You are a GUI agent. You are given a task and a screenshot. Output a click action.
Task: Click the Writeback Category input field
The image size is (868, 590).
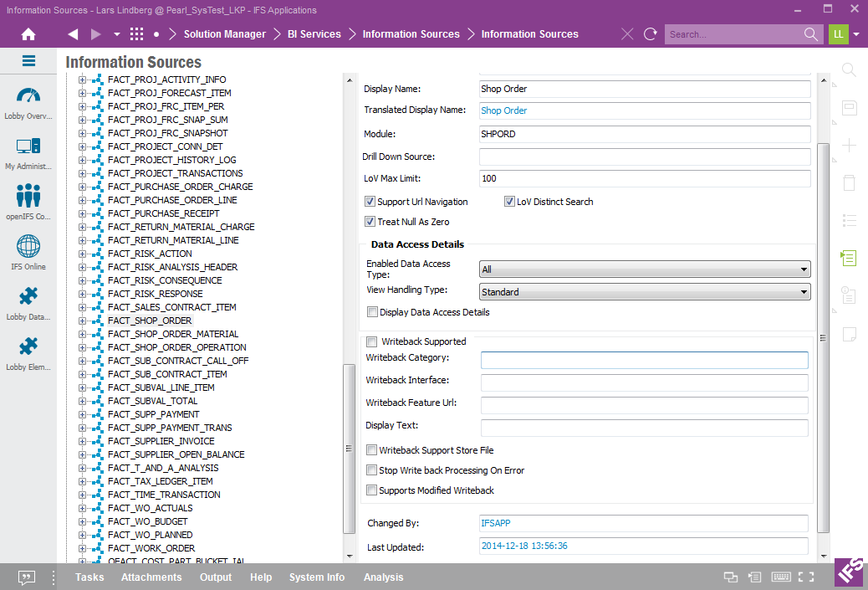pos(644,360)
